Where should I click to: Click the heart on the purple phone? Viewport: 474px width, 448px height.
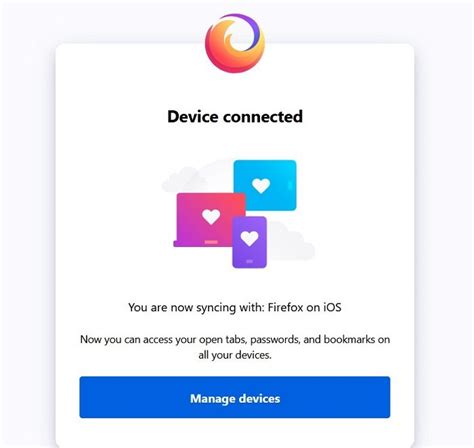click(x=249, y=238)
